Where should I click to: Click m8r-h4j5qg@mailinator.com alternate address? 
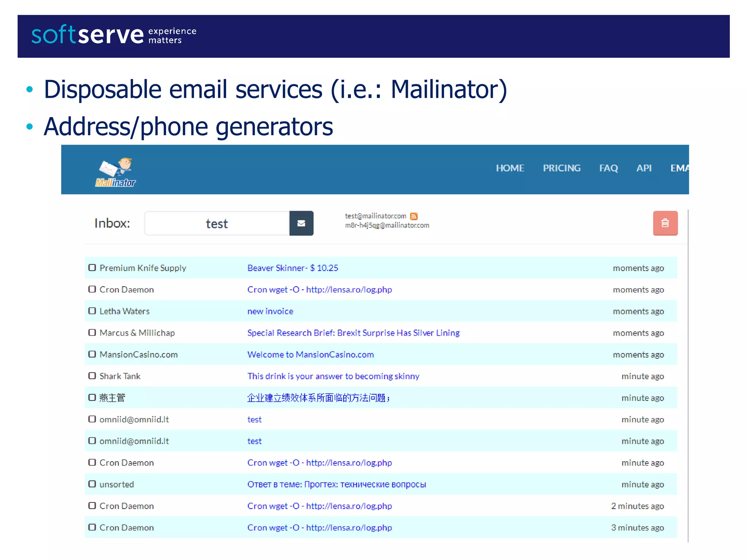(x=387, y=225)
